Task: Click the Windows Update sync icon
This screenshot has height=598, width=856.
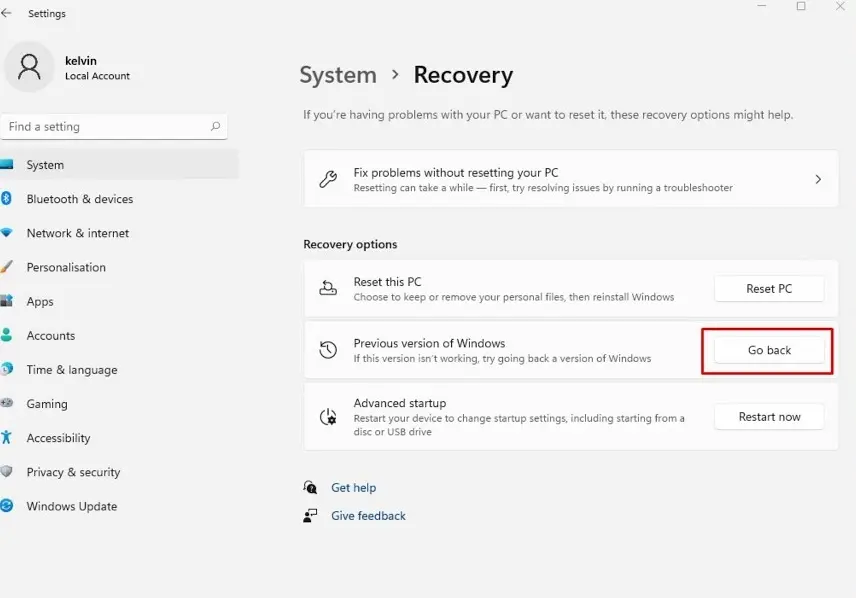Action: coord(6,506)
